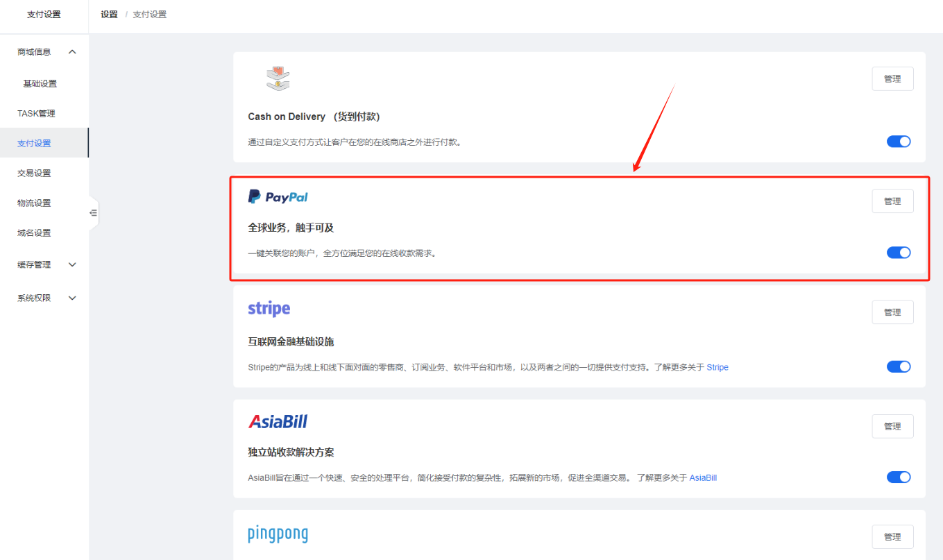
Task: Click the 支付设置 header above the sidebar
Action: 44,14
